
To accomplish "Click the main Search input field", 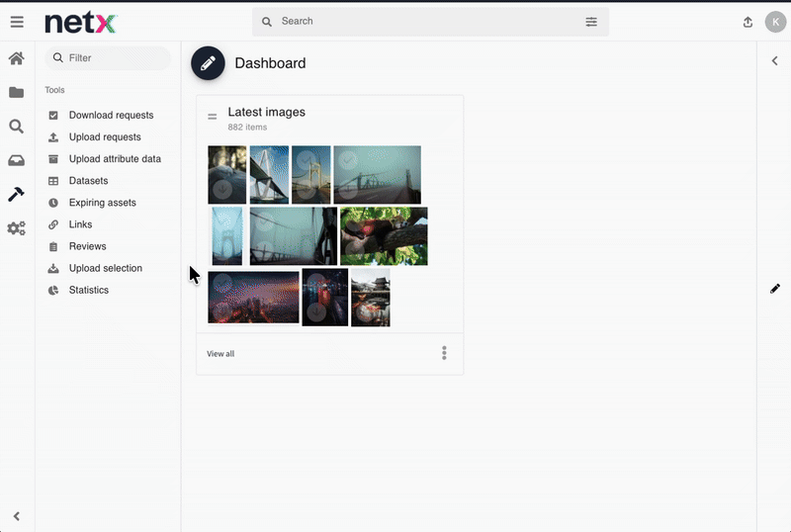I will click(425, 22).
